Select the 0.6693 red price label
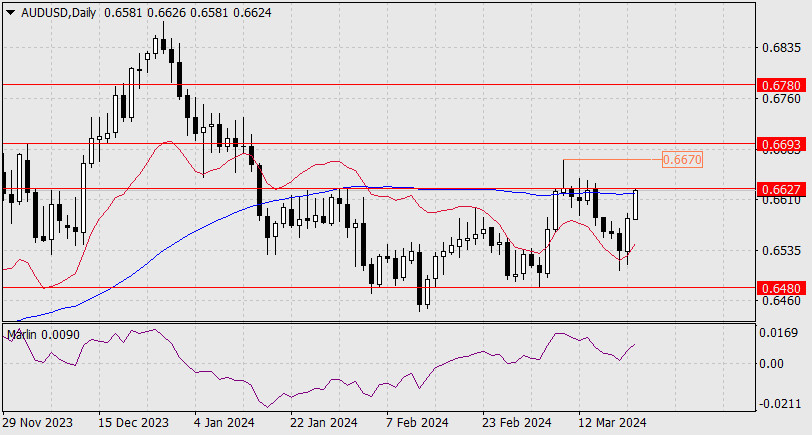The image size is (812, 435). coord(781,144)
